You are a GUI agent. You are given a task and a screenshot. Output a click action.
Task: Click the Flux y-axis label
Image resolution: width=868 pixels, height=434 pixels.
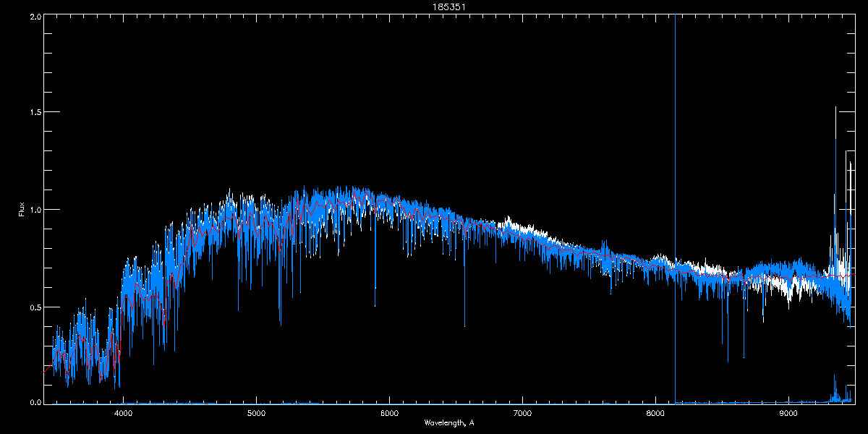click(22, 209)
